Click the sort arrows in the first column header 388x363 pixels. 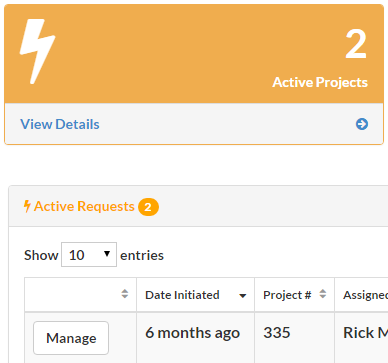coord(125,294)
